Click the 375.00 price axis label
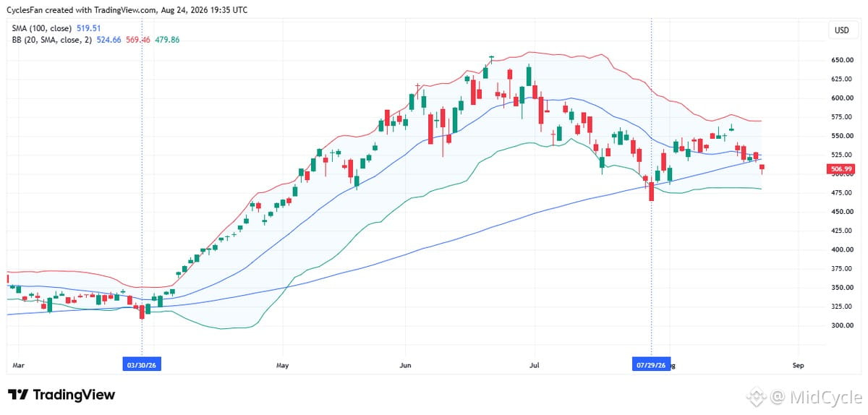Image resolution: width=868 pixels, height=415 pixels. tap(843, 269)
